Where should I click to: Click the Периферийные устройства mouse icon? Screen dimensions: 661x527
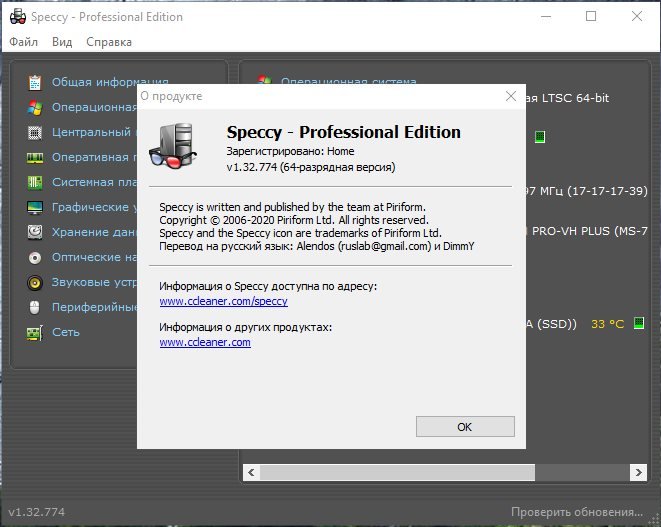[x=35, y=307]
